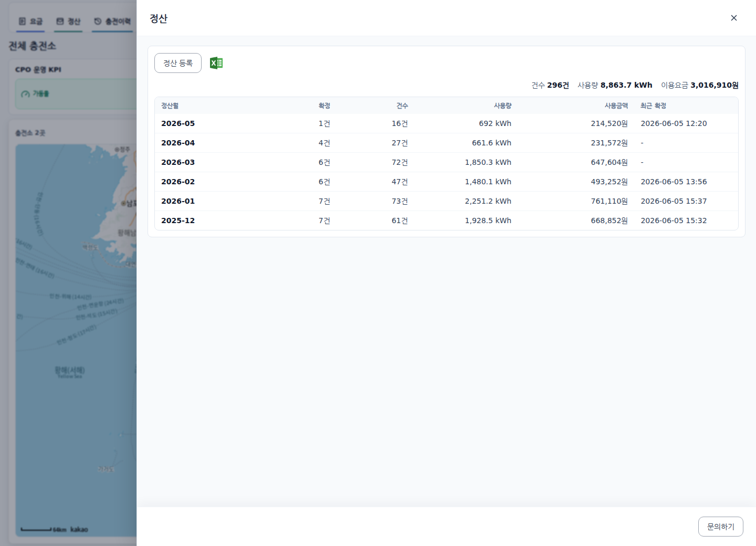Click the 231,572원 amount cell
This screenshot has height=546, width=756.
click(x=610, y=143)
